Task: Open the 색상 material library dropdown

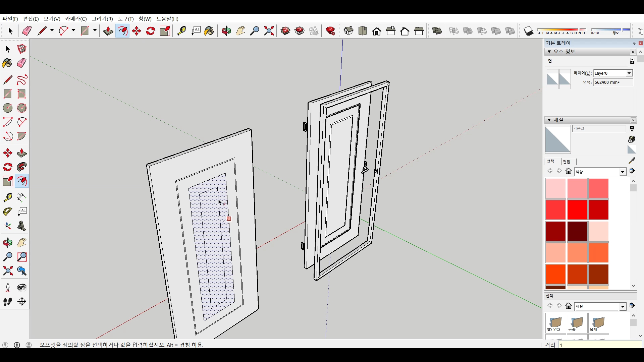Action: tap(623, 172)
